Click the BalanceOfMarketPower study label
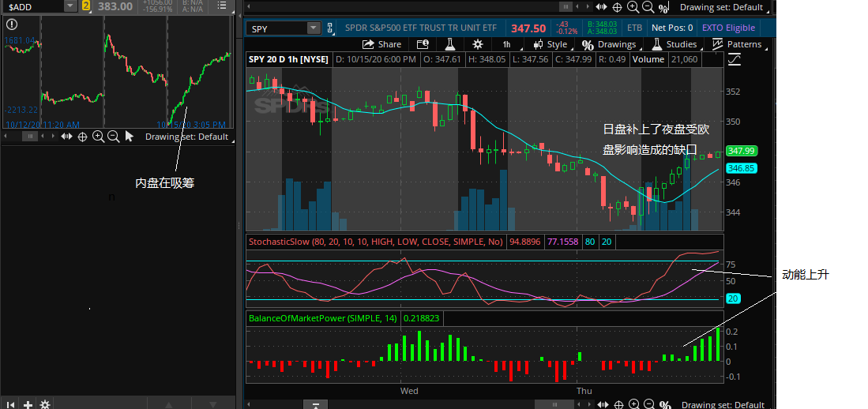Viewport: 868px width, 409px height. [x=323, y=318]
